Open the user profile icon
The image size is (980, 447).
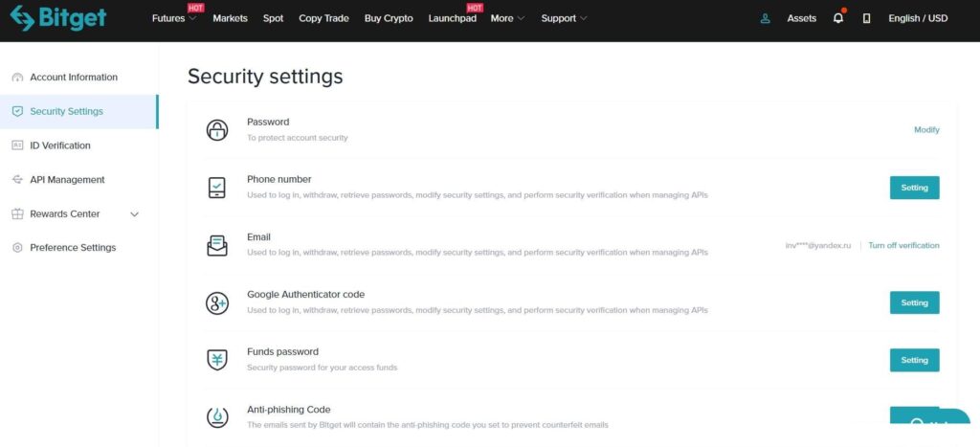pyautogui.click(x=765, y=19)
